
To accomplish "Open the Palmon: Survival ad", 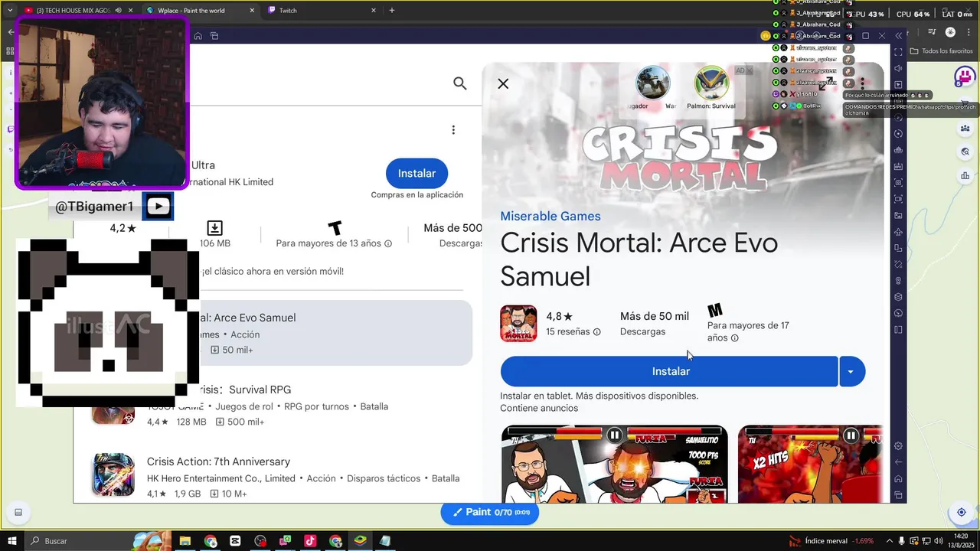I will pyautogui.click(x=711, y=89).
